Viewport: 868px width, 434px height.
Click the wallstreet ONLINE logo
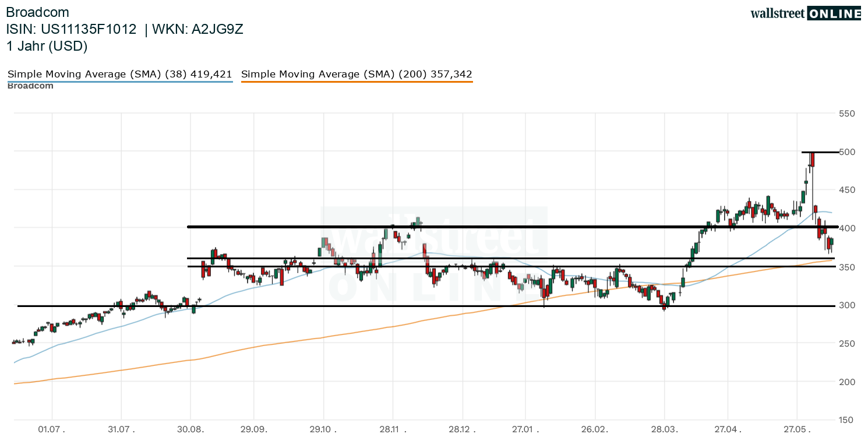point(806,13)
